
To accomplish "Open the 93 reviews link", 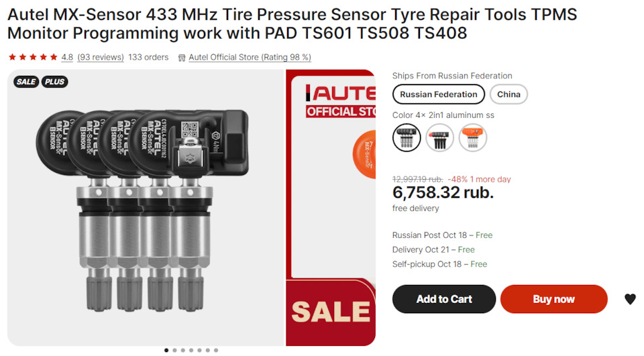I will [101, 57].
